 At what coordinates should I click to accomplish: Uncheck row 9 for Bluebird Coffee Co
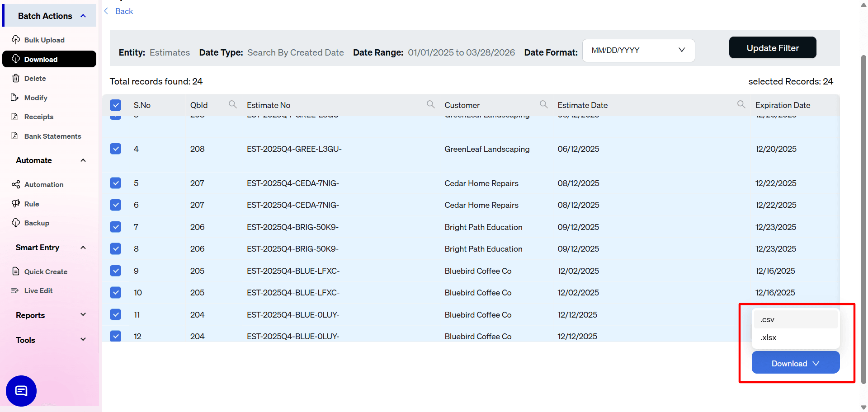[115, 271]
